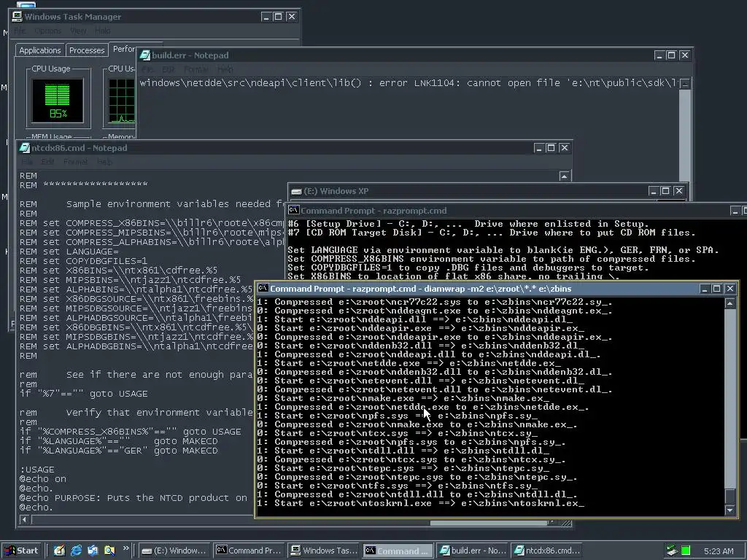This screenshot has height=560, width=747.
Task: Open Task Manager's Help menu
Action: (102, 31)
